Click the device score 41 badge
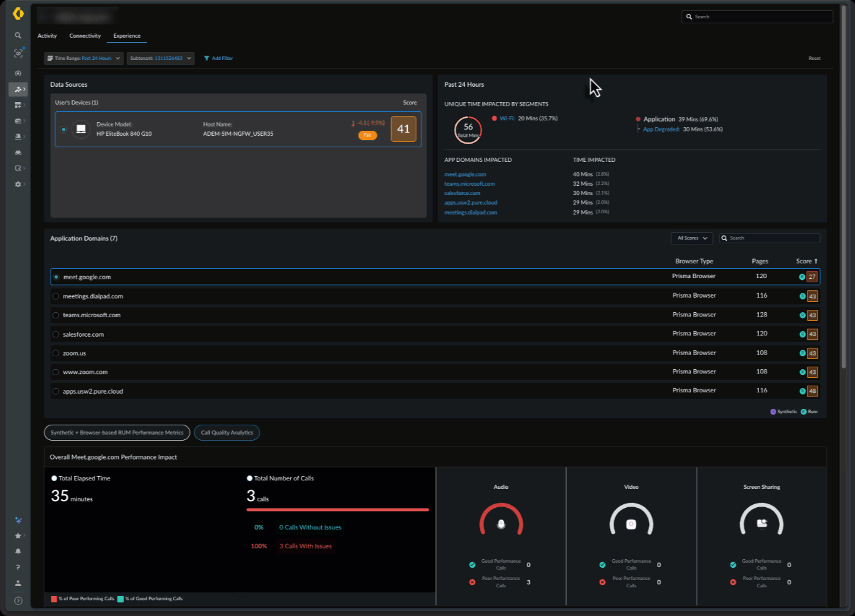Image resolution: width=855 pixels, height=616 pixels. coord(403,129)
